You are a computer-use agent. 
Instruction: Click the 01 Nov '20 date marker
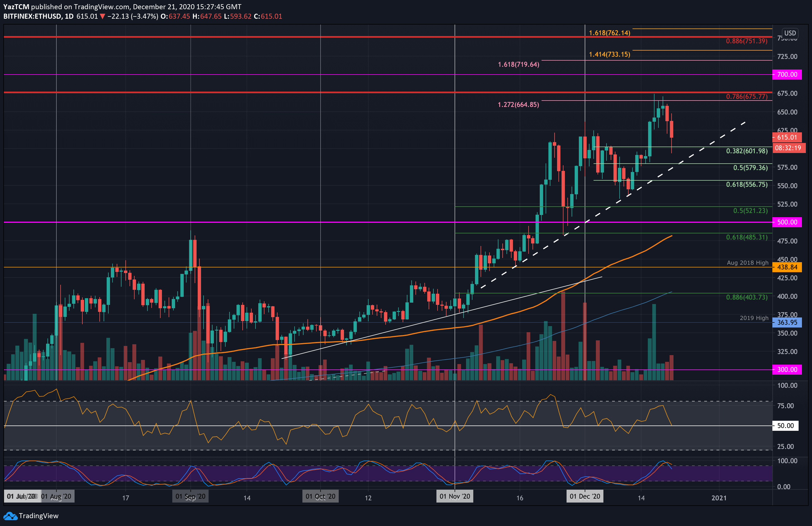tap(455, 496)
